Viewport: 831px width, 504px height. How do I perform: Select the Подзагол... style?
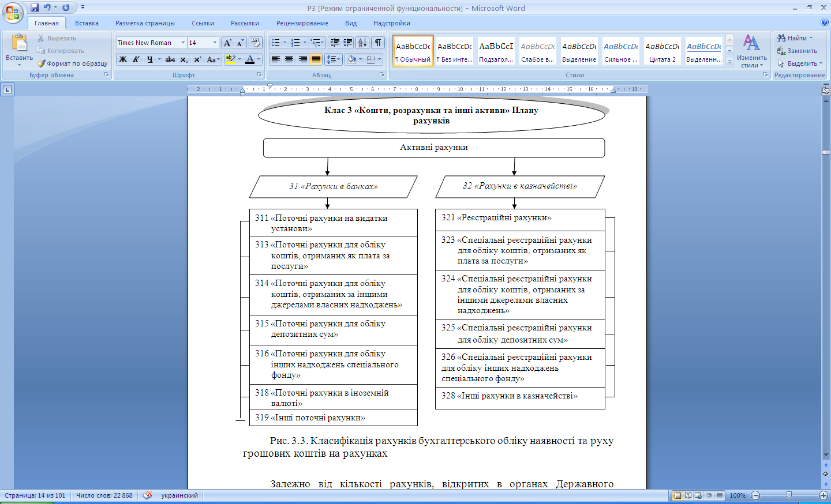tap(496, 51)
